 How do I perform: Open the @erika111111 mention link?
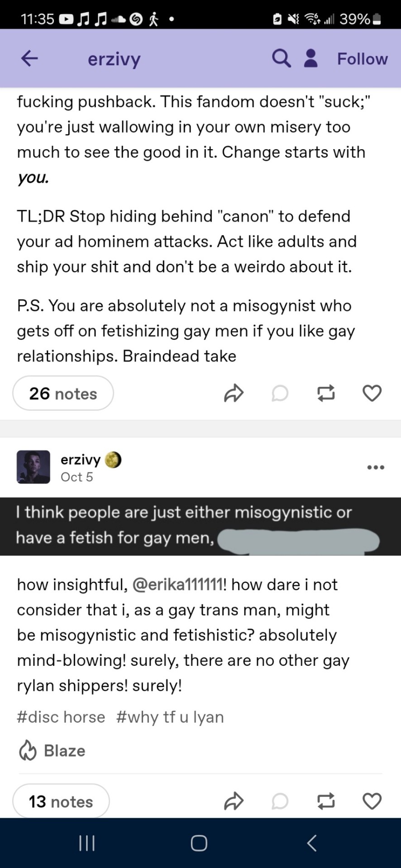point(177,585)
